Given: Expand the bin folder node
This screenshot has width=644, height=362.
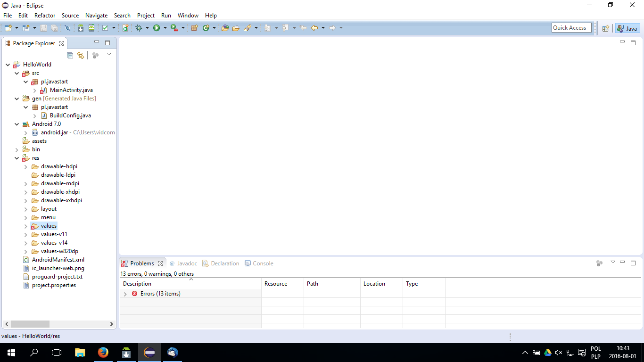Looking at the screenshot, I should point(17,149).
